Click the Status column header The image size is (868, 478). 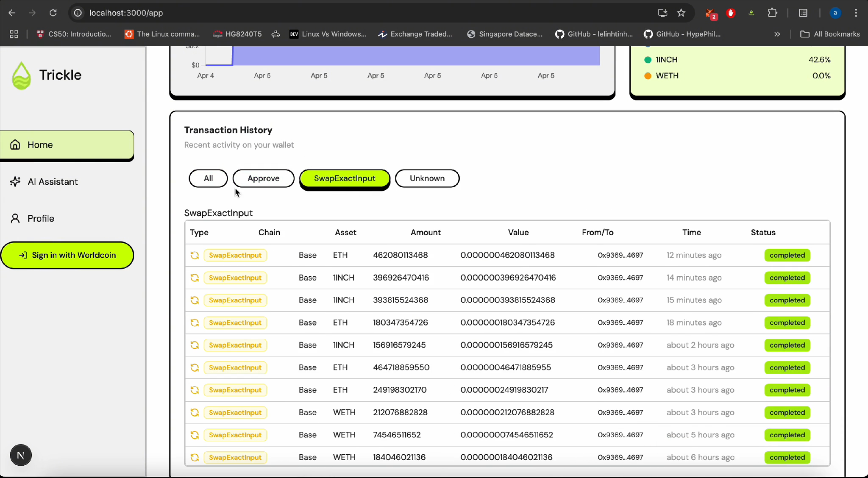(x=763, y=232)
